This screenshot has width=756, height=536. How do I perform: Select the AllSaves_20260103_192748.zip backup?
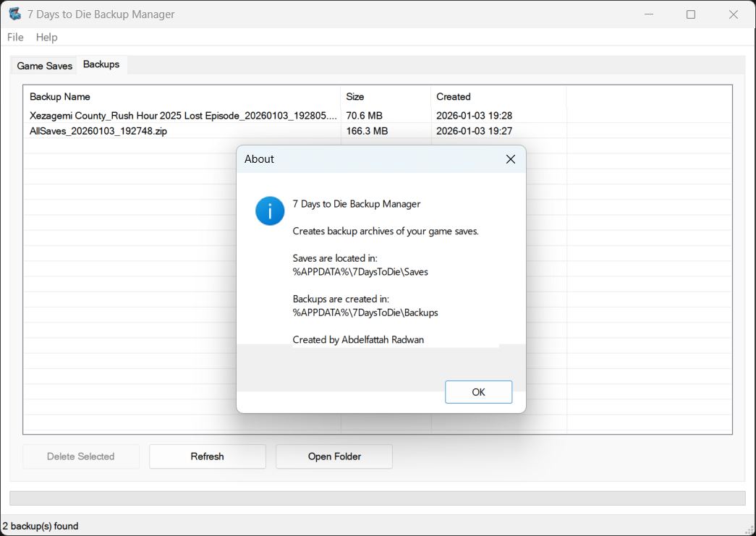98,131
